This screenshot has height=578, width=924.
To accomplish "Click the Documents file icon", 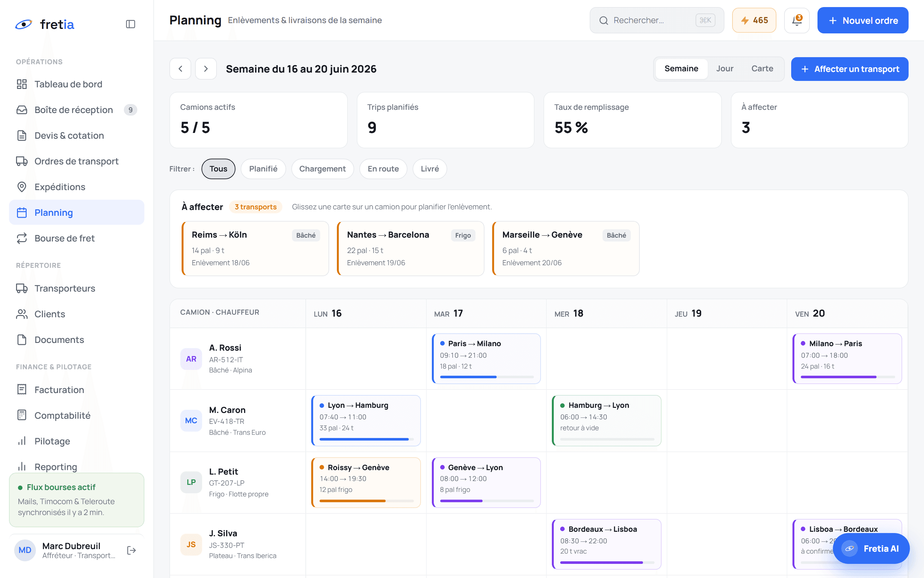I will point(22,340).
